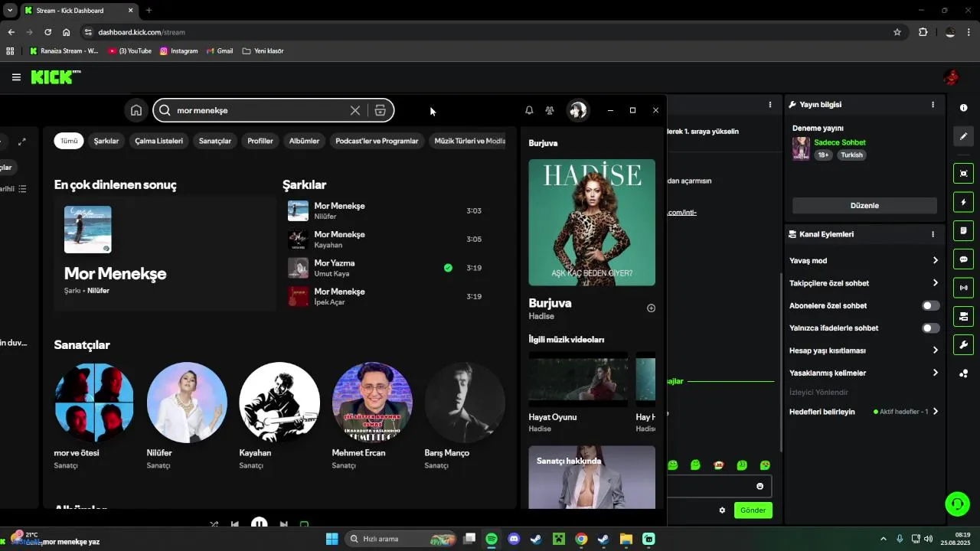Click the Kick user avatar at top right
This screenshot has height=551, width=980.
tap(951, 77)
